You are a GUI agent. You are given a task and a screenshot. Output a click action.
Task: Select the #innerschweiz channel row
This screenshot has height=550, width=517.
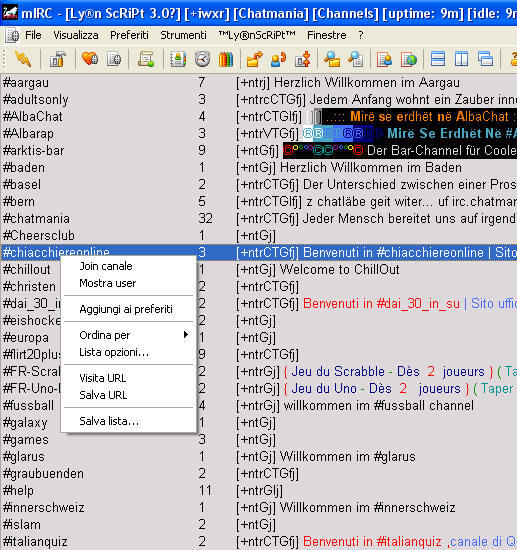click(258, 508)
